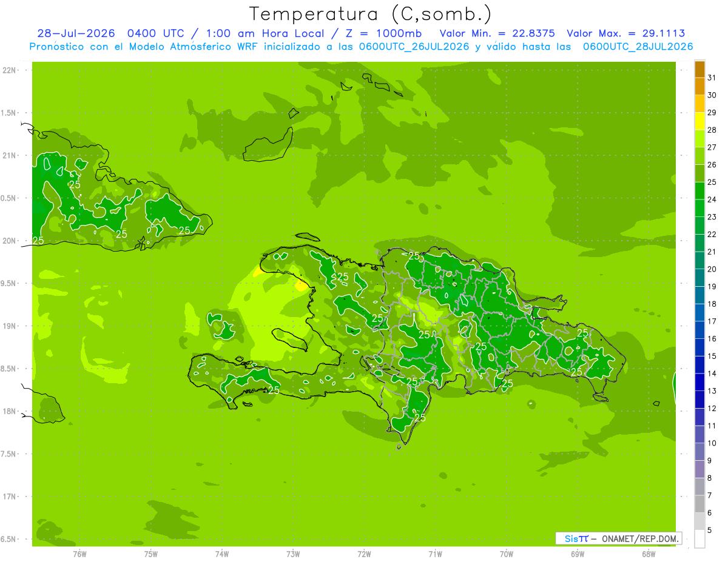The height and width of the screenshot is (562, 728).
Task: Click the '69W' longitude label
Action: tap(577, 554)
